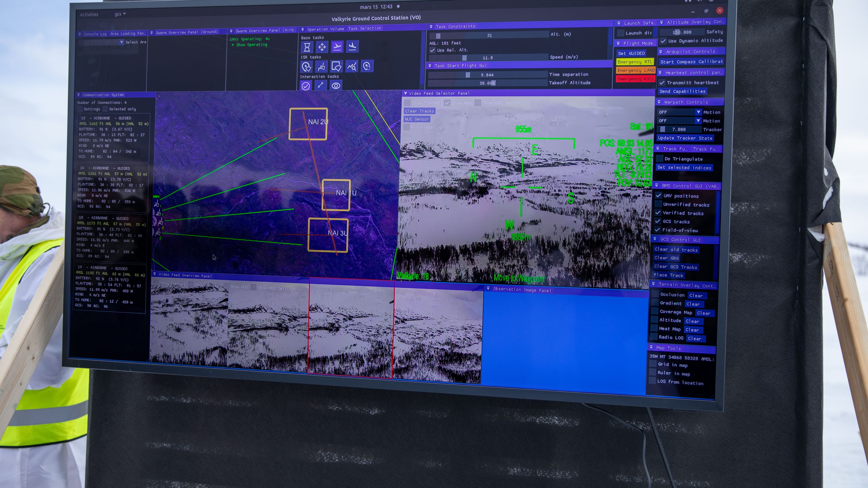
Task: Enable the Launch dis checkbox
Action: pyautogui.click(x=620, y=33)
